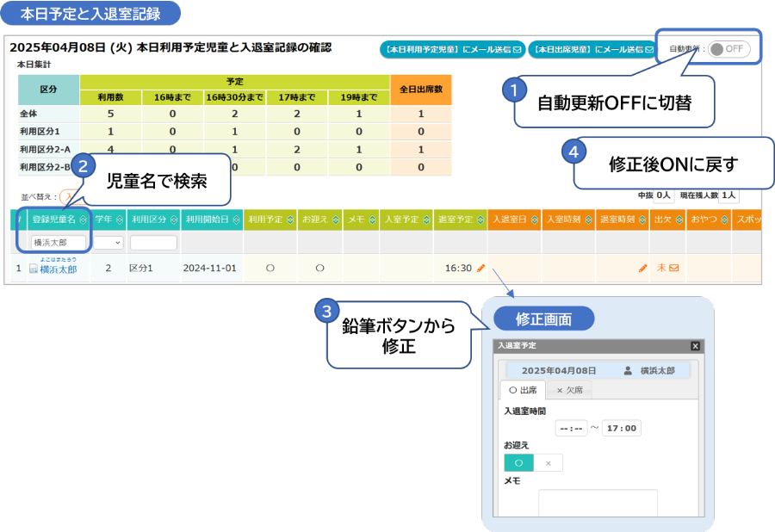Close the 入退室予定 dialog
Screen dimensions: 775x532
[695, 346]
